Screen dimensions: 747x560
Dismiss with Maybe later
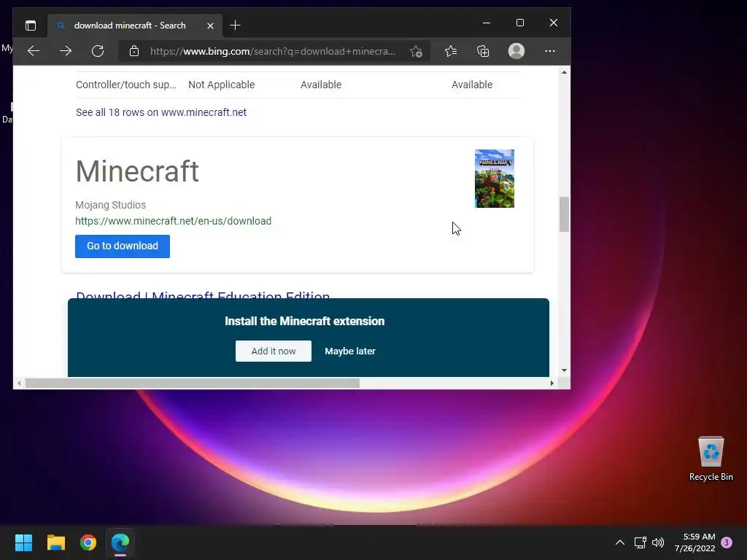(x=350, y=351)
